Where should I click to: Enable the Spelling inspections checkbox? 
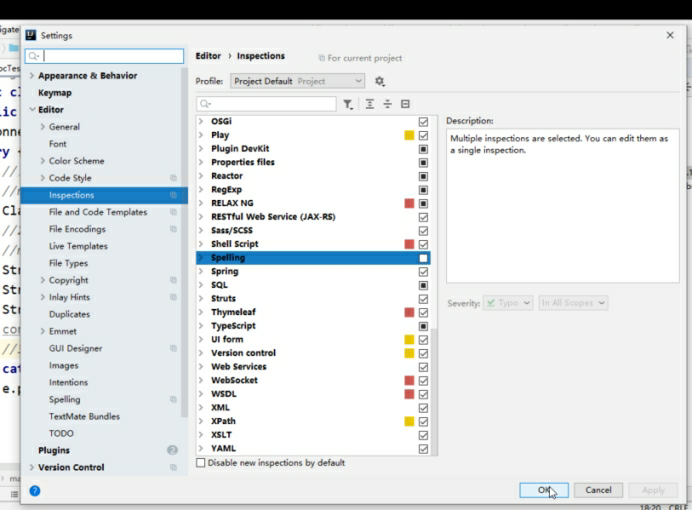(x=423, y=258)
